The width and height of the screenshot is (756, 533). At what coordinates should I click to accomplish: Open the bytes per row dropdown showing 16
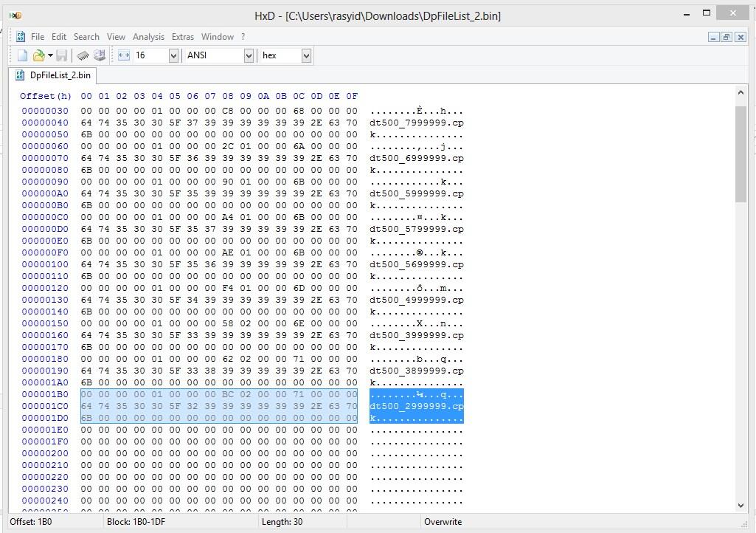pos(173,55)
